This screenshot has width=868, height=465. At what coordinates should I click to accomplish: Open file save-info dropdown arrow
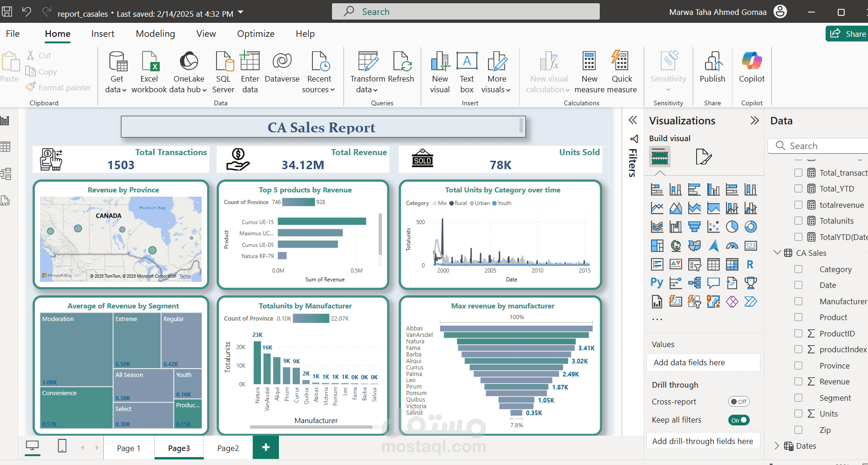(241, 12)
